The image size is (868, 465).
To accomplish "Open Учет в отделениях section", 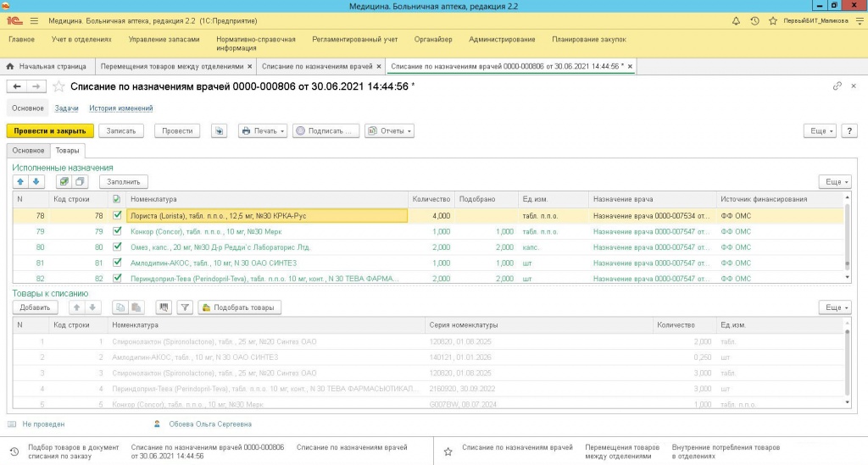I will (81, 39).
